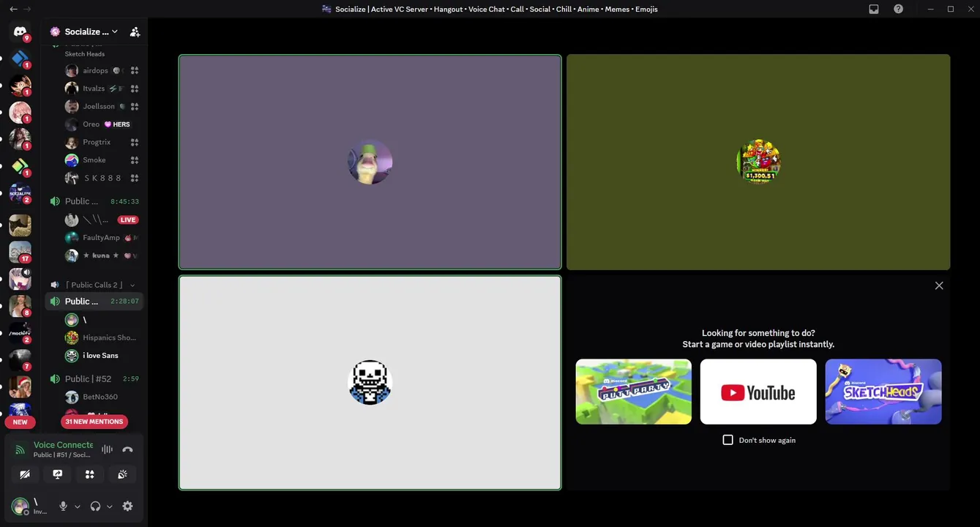Disconnect from voice with hang-up icon

click(127, 449)
